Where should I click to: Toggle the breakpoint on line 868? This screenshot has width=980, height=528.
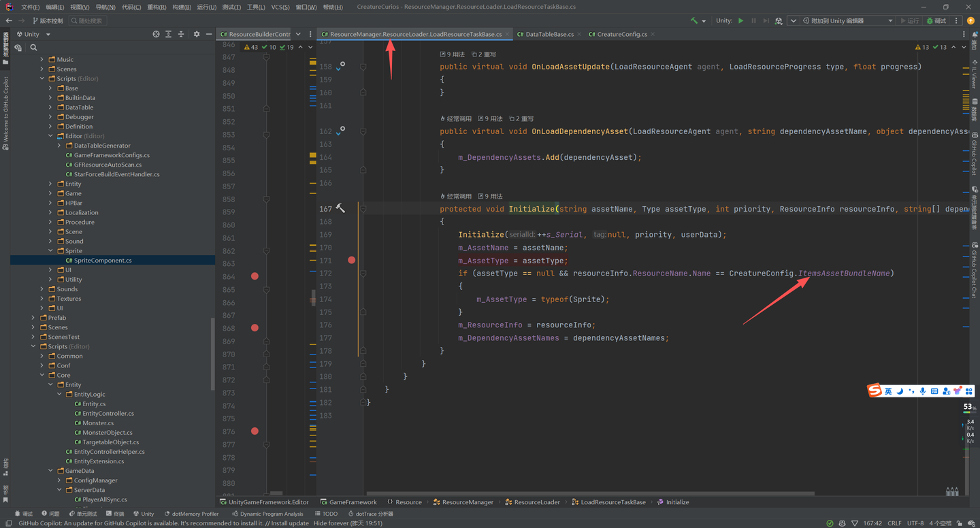[255, 328]
